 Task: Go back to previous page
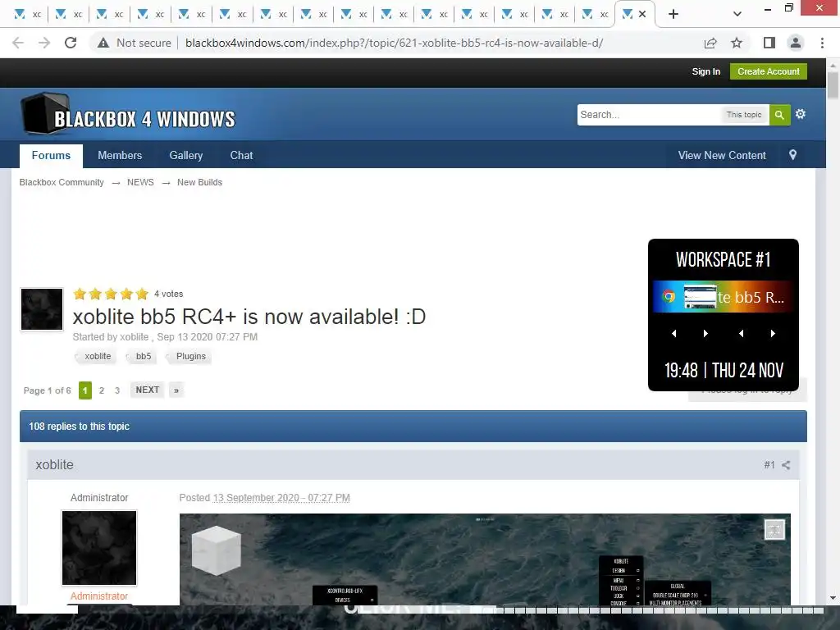coord(18,43)
